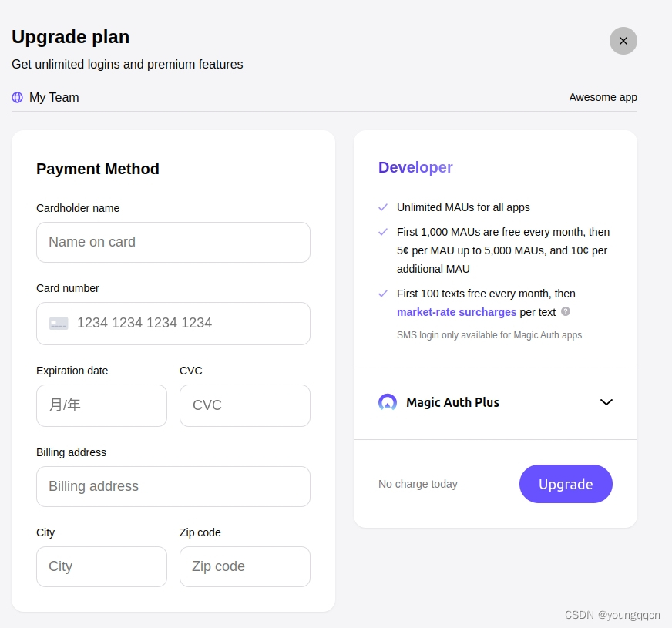Click the globe icon beside My Team
This screenshot has width=672, height=628.
(x=17, y=97)
